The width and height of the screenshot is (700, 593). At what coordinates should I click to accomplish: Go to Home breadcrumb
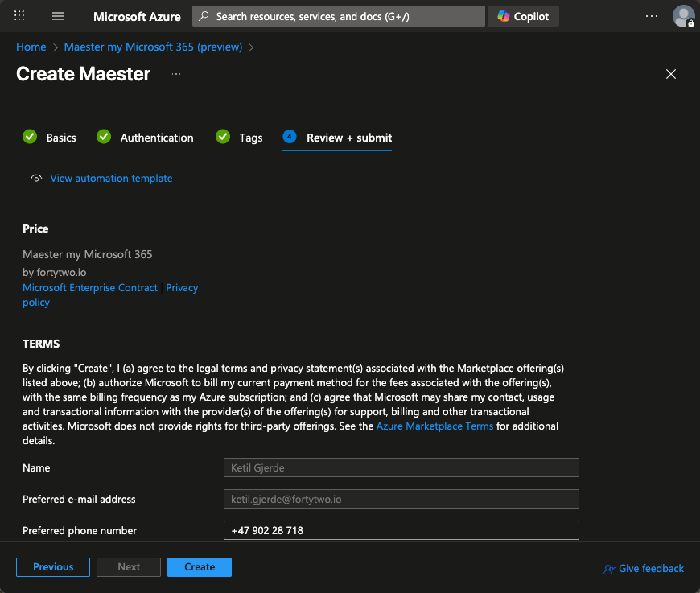point(31,47)
